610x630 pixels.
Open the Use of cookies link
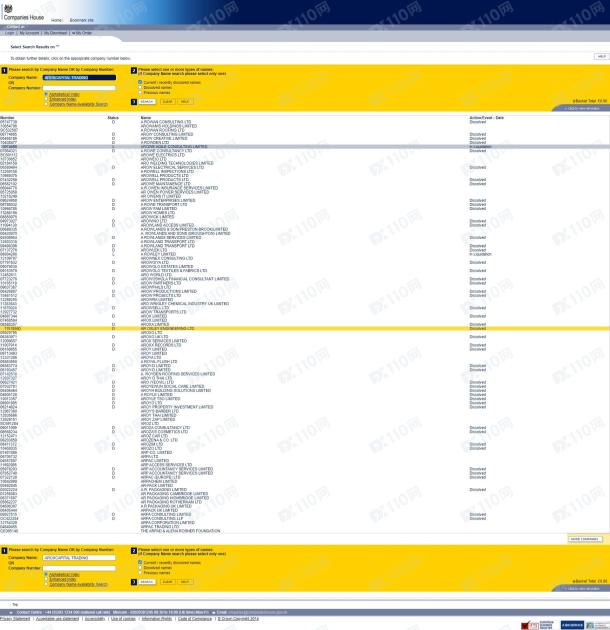click(x=123, y=619)
